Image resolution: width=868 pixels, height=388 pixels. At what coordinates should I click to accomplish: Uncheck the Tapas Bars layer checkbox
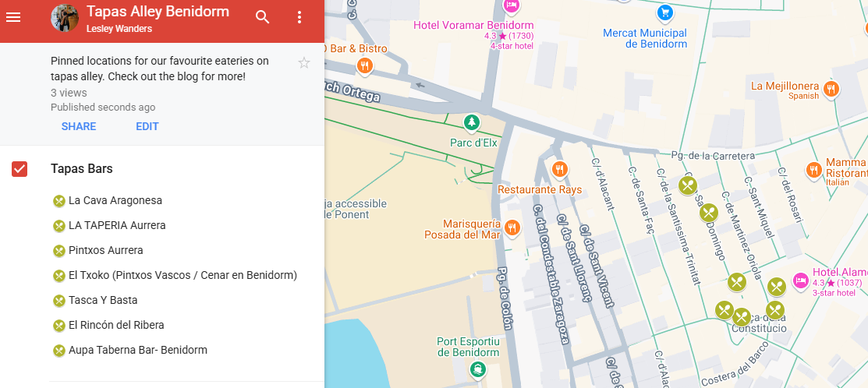pyautogui.click(x=19, y=169)
